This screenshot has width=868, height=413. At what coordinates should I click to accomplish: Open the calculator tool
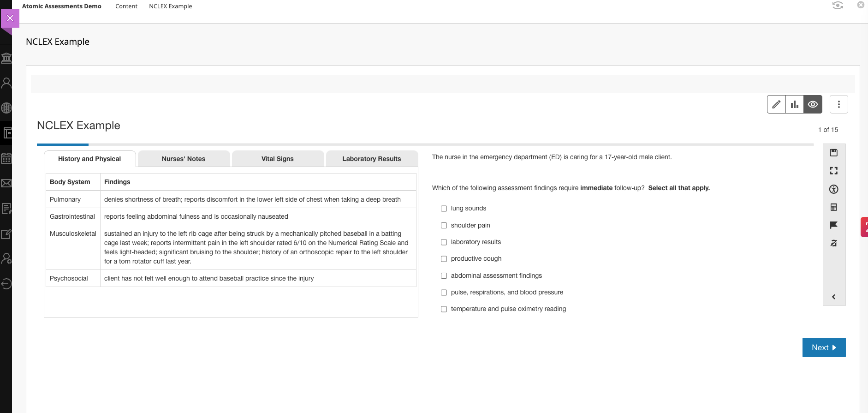[x=833, y=207]
